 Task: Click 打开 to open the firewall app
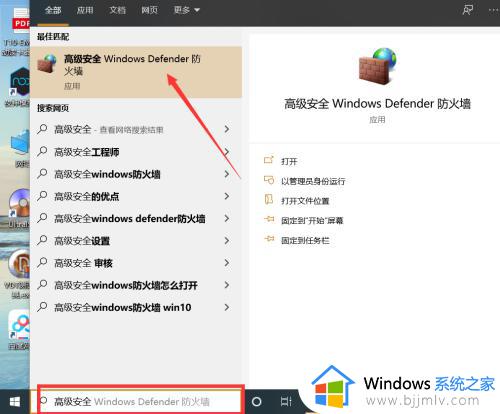click(x=289, y=162)
